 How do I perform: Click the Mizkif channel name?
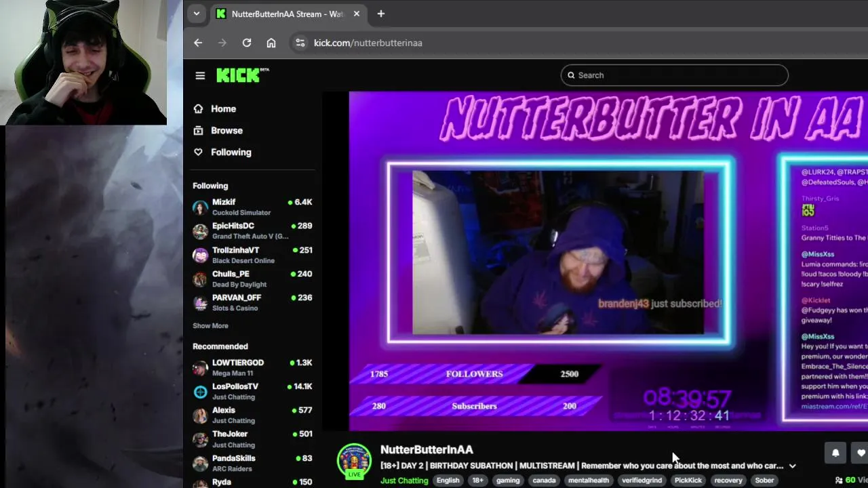pyautogui.click(x=224, y=202)
